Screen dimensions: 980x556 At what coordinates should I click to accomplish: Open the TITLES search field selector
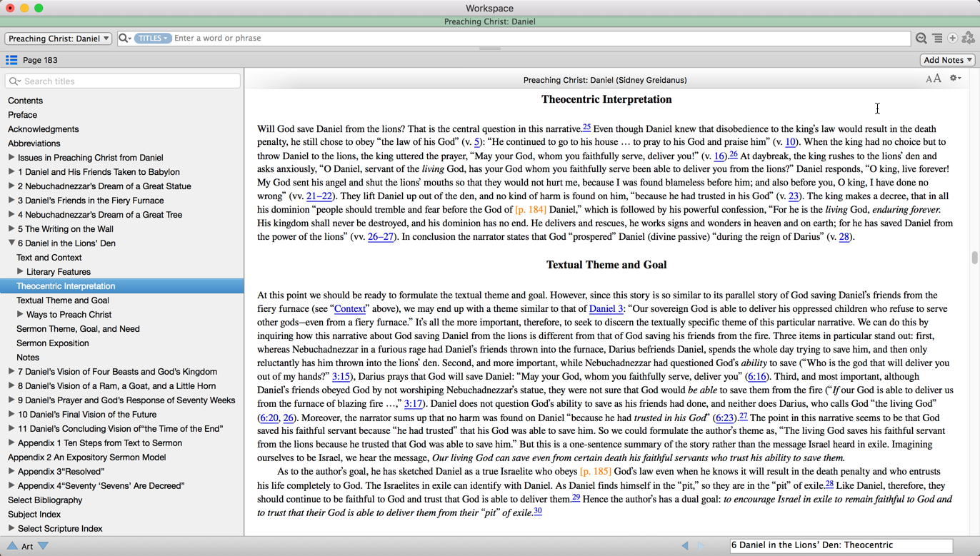[x=153, y=39]
